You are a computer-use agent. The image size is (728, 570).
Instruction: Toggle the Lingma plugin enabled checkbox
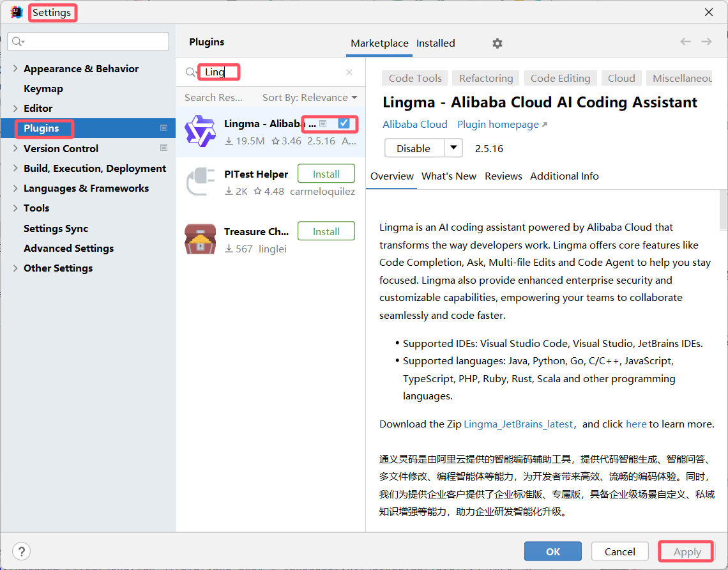(344, 123)
